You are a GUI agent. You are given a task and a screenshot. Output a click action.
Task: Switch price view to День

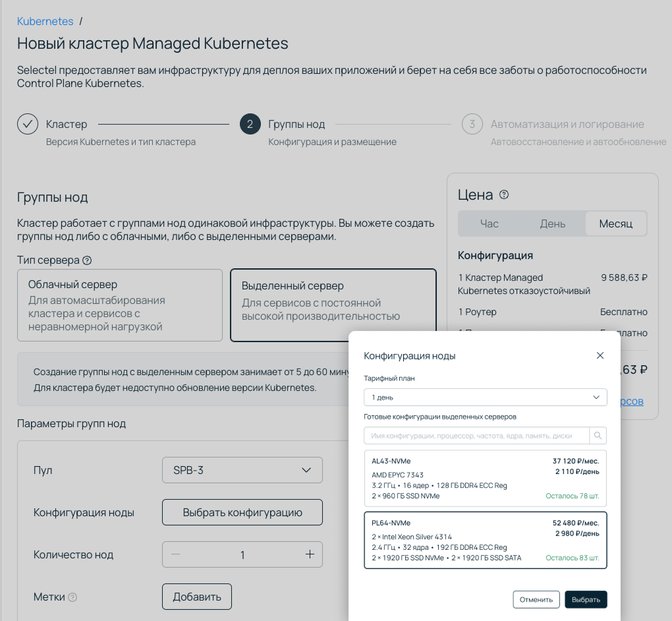pos(552,223)
